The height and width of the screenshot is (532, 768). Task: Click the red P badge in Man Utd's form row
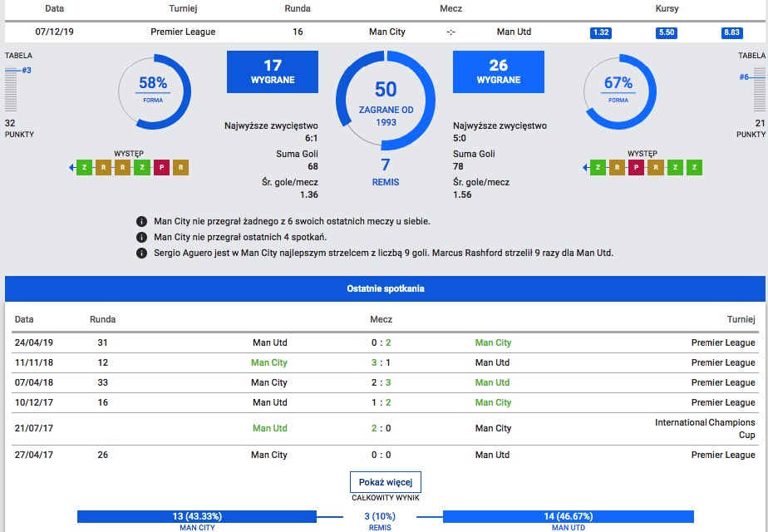[636, 168]
